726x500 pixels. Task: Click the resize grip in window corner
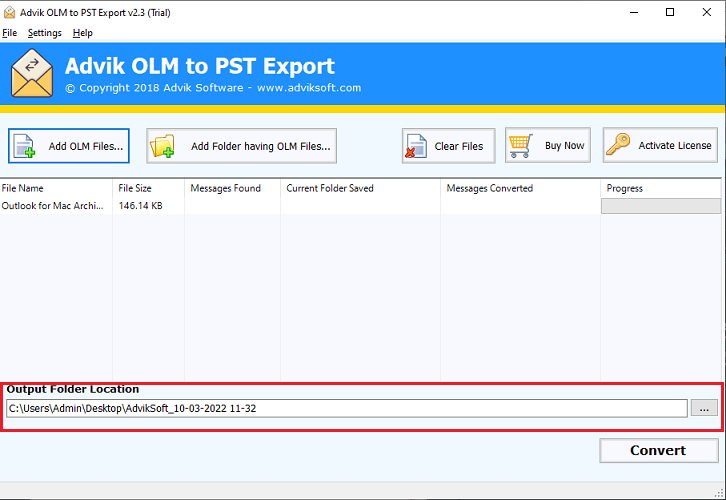pos(719,493)
